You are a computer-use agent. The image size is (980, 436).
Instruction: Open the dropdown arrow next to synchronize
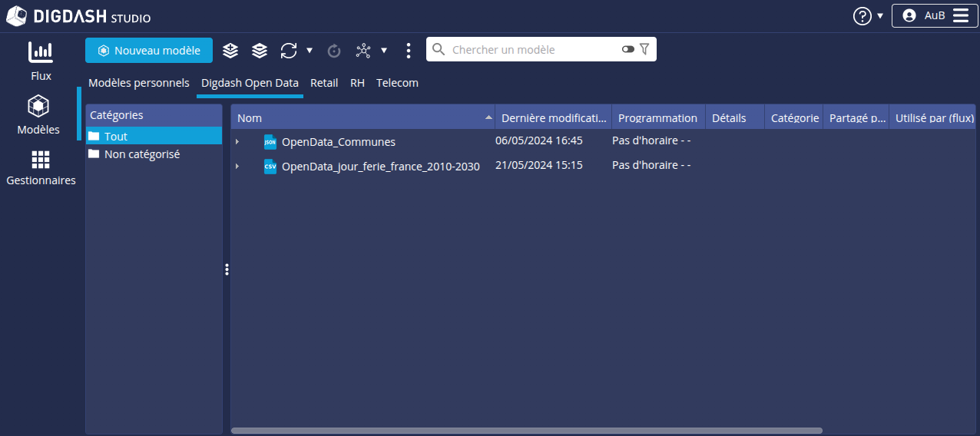[x=310, y=51]
